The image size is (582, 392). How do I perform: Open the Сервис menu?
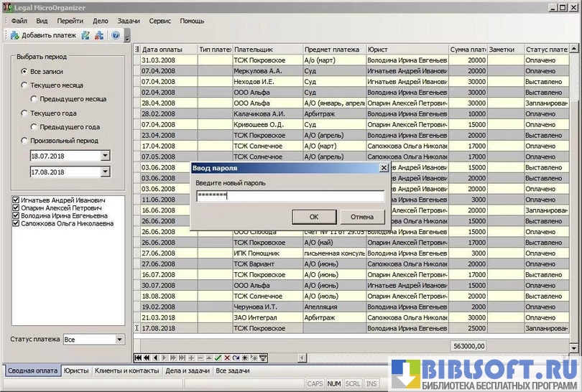(160, 21)
